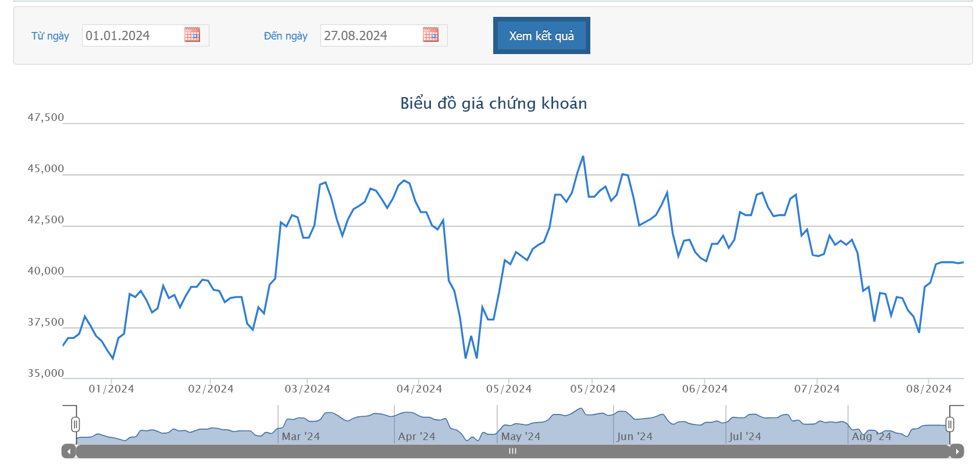Click the 40,000 y-axis label
980x475 pixels.
coord(46,271)
